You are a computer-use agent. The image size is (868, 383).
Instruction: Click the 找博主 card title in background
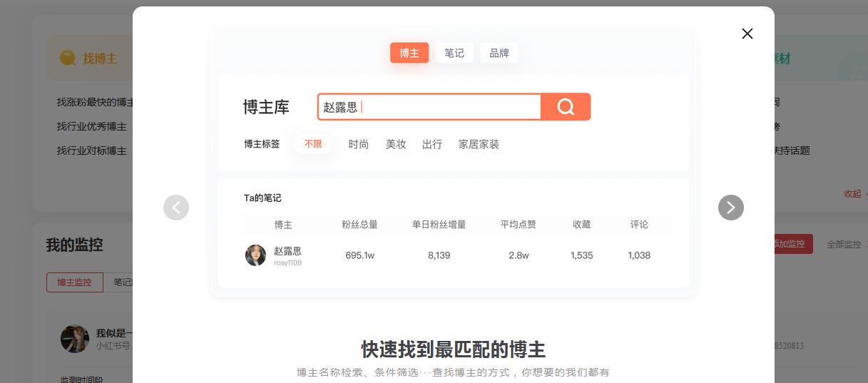click(100, 58)
